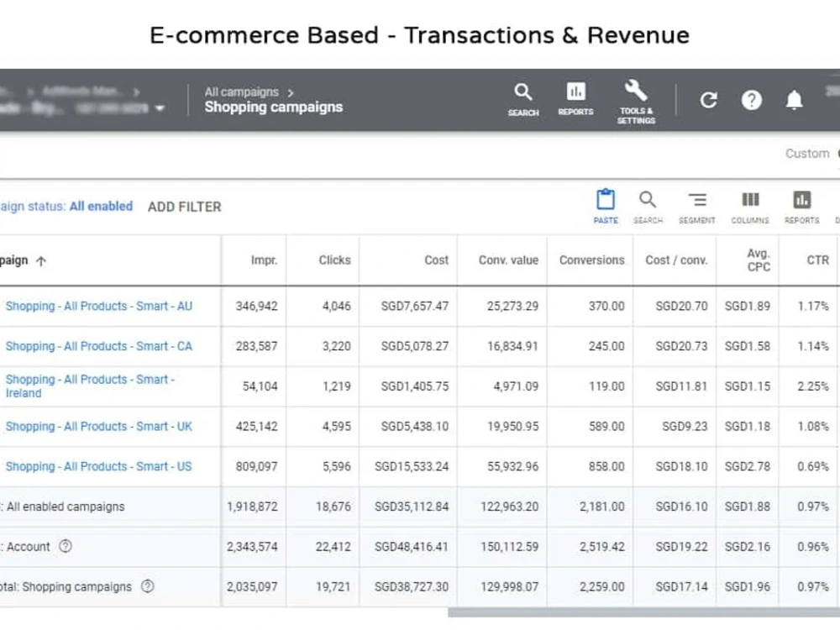
Task: Click the refresh icon
Action: 708,100
